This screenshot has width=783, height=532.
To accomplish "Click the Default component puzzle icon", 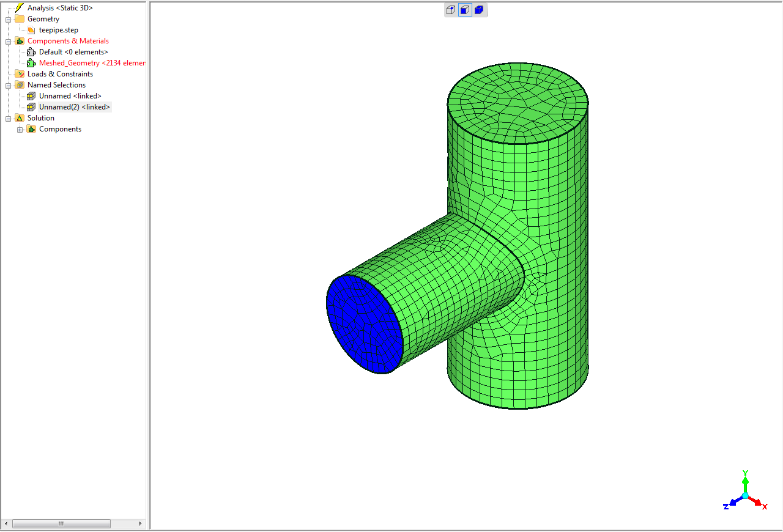I will coord(31,52).
